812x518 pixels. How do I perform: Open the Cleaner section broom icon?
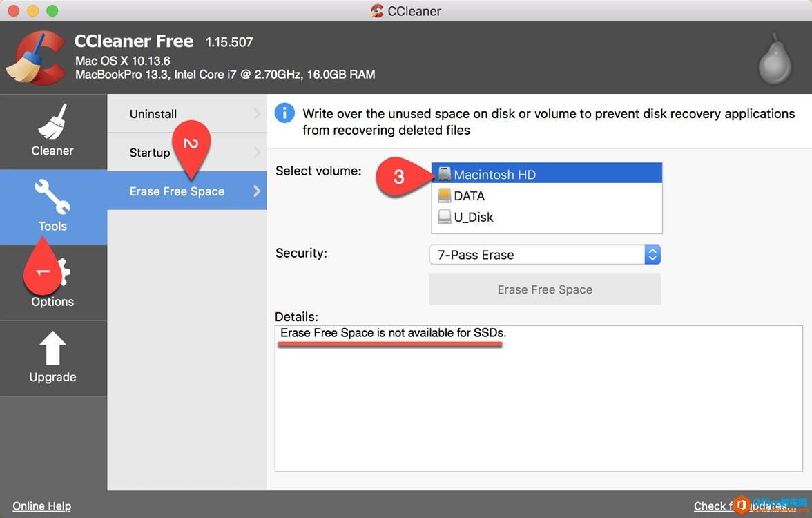point(52,122)
